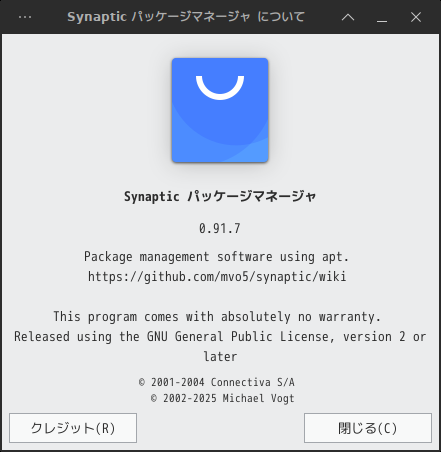Viewport: 441px width, 452px height.
Task: Select the bold Synaptic パッケージマネージャ heading
Action: (220, 197)
